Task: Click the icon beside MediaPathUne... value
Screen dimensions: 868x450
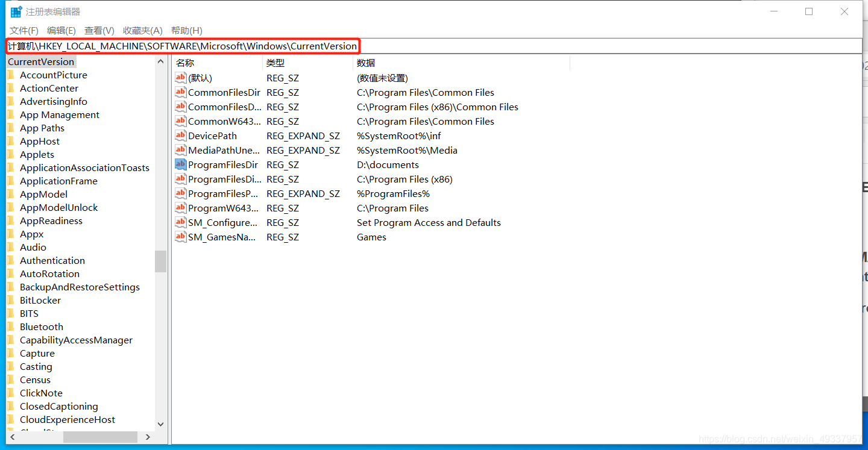Action: tap(180, 150)
